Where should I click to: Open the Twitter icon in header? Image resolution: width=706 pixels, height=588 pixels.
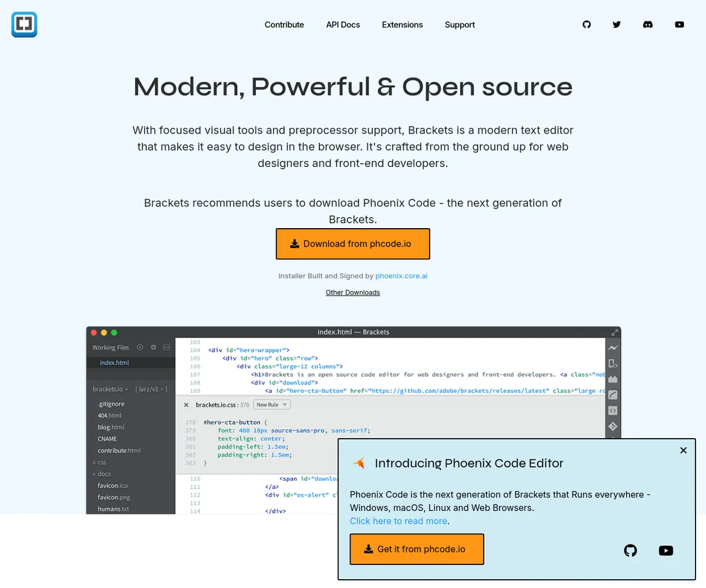[x=617, y=25]
